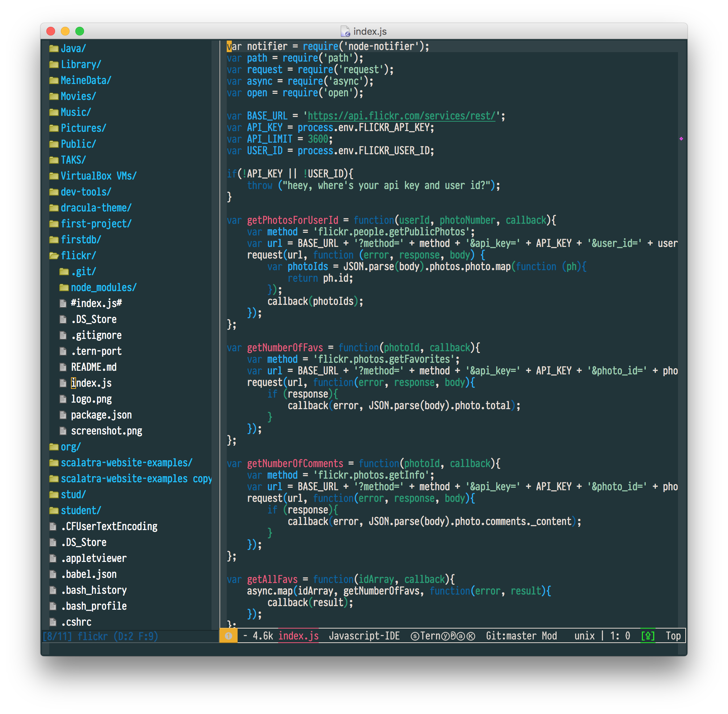The height and width of the screenshot is (714, 728).
Task: Expand the VirtualBox VMs directory
Action: (x=99, y=176)
